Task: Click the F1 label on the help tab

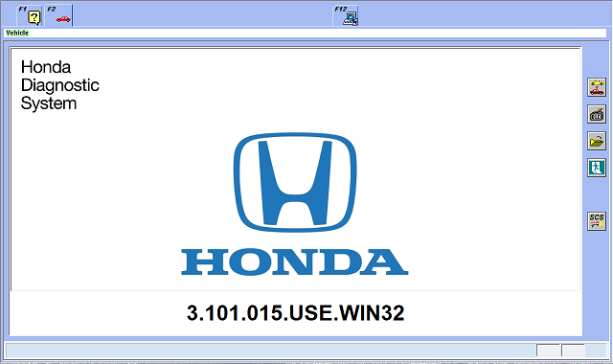Action: point(23,9)
